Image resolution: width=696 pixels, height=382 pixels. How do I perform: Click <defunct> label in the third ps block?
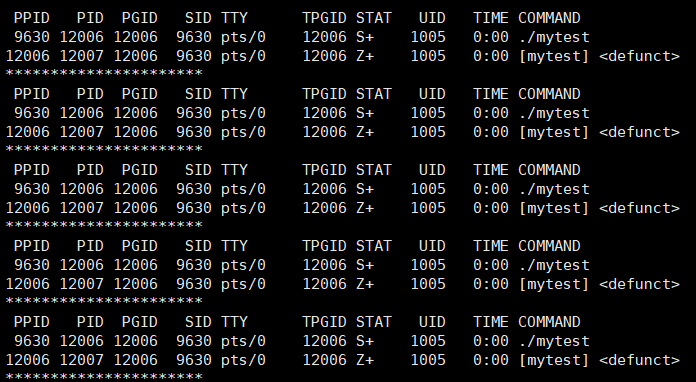(639, 208)
